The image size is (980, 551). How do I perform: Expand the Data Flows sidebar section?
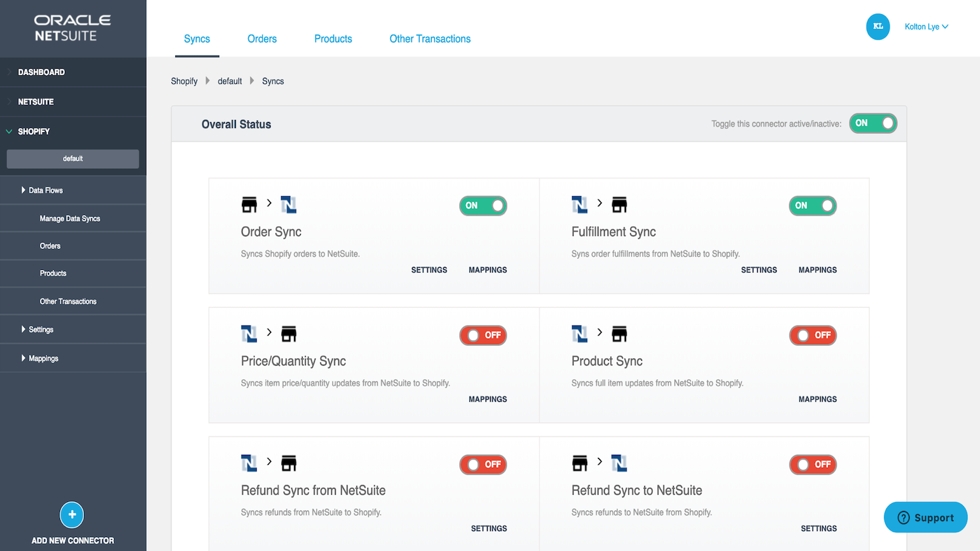point(45,190)
